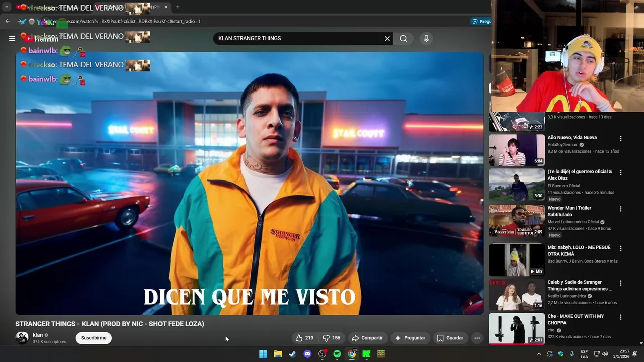
Task: Click the YouTube search magnifier button
Action: 404,38
